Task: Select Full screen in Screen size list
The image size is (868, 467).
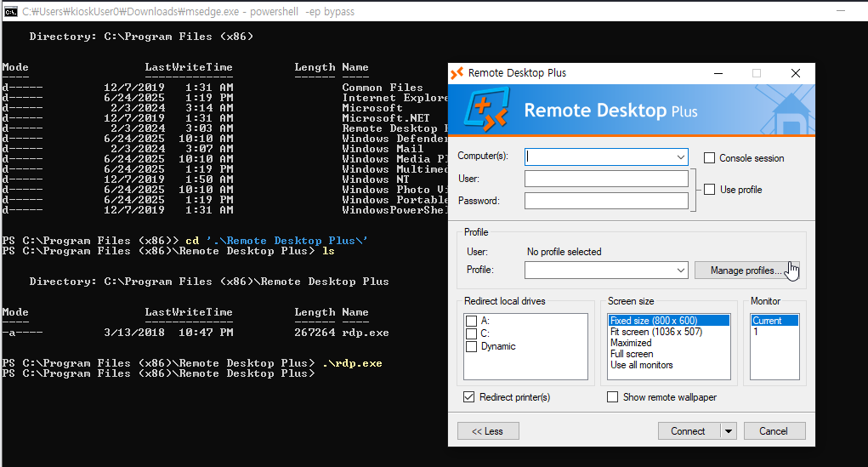Action: click(x=632, y=354)
